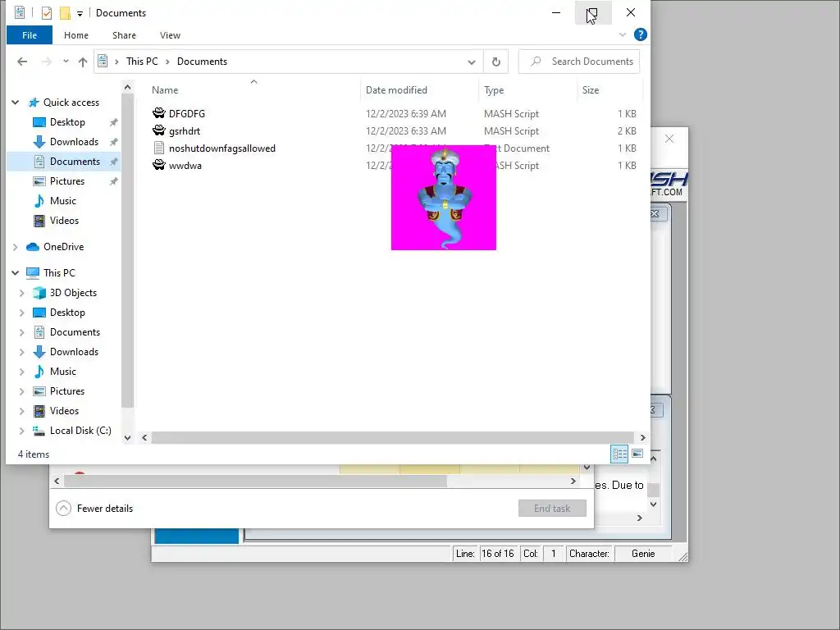Image resolution: width=840 pixels, height=630 pixels.
Task: Click the New folder icon in title bar
Action: [x=65, y=13]
